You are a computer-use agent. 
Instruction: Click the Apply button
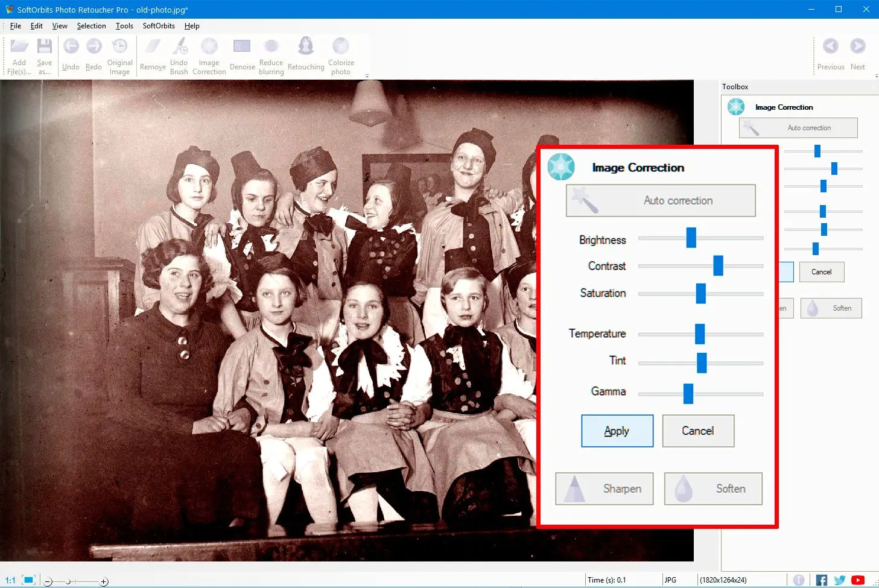617,431
